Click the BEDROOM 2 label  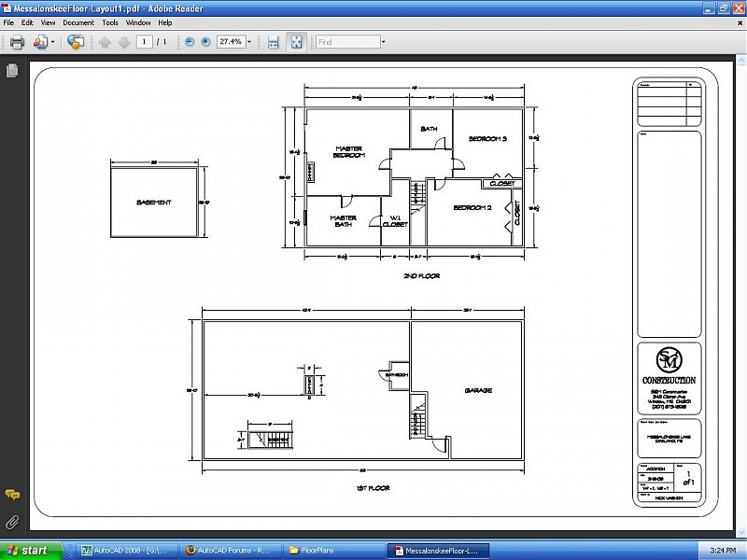472,207
